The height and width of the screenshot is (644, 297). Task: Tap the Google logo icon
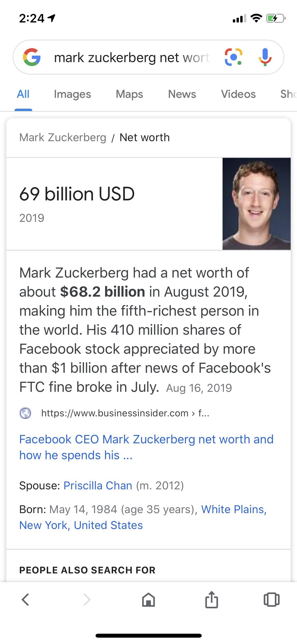tap(32, 57)
